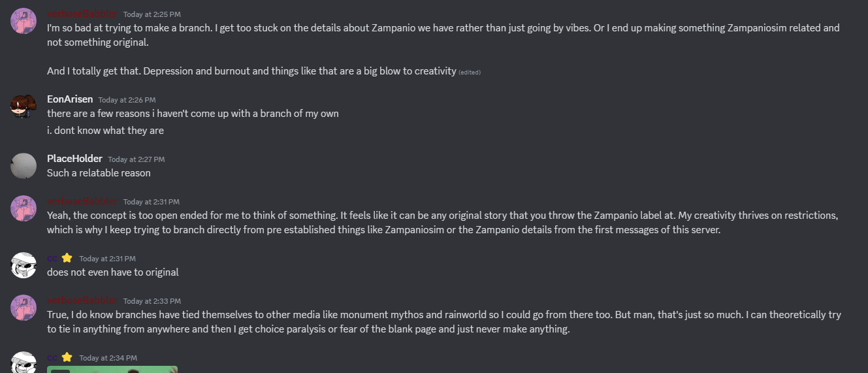The width and height of the screenshot is (868, 373).
Task: Click the star badge on the 2:34 PM message
Action: (x=67, y=357)
